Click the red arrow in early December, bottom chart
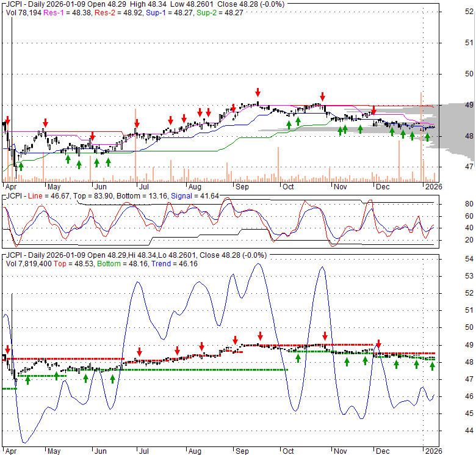This screenshot has width=476, height=455. coord(378,344)
